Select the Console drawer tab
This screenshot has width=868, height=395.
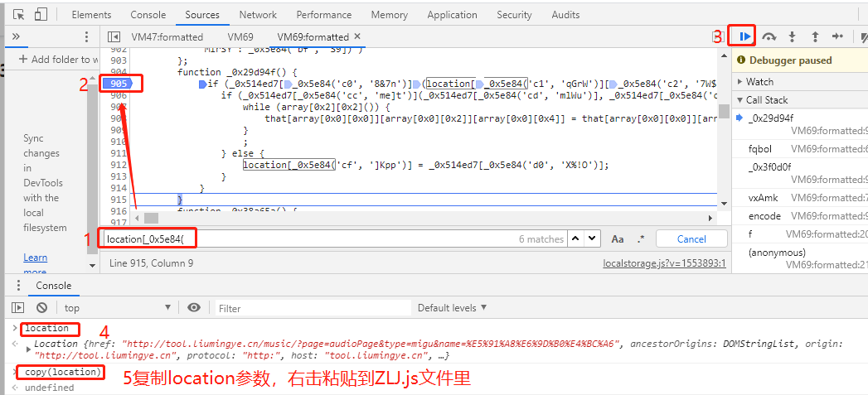coord(54,286)
